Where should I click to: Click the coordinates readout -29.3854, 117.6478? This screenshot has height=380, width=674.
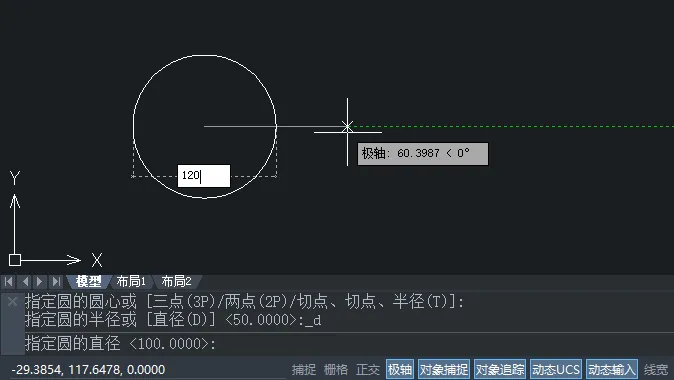88,370
